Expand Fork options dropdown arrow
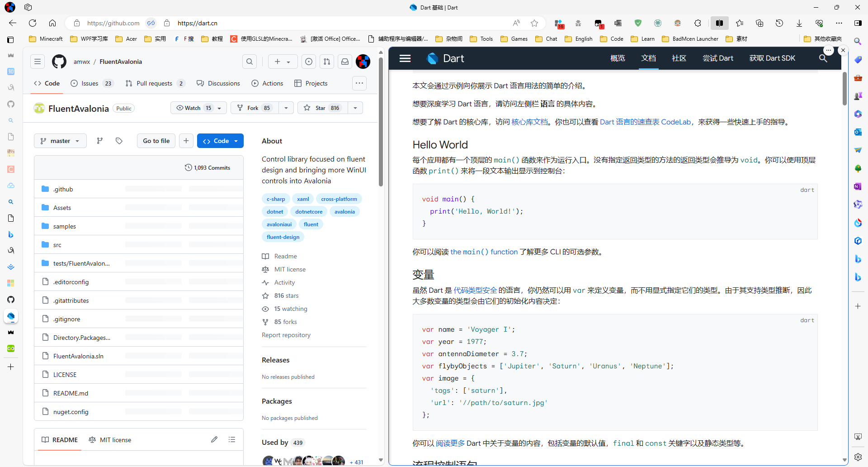This screenshot has width=868, height=467. pyautogui.click(x=286, y=108)
